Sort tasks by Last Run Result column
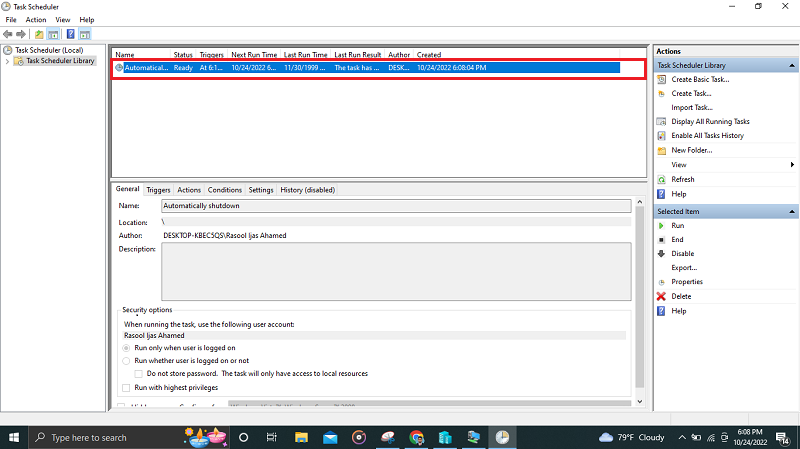Image resolution: width=800 pixels, height=449 pixels. click(x=357, y=55)
